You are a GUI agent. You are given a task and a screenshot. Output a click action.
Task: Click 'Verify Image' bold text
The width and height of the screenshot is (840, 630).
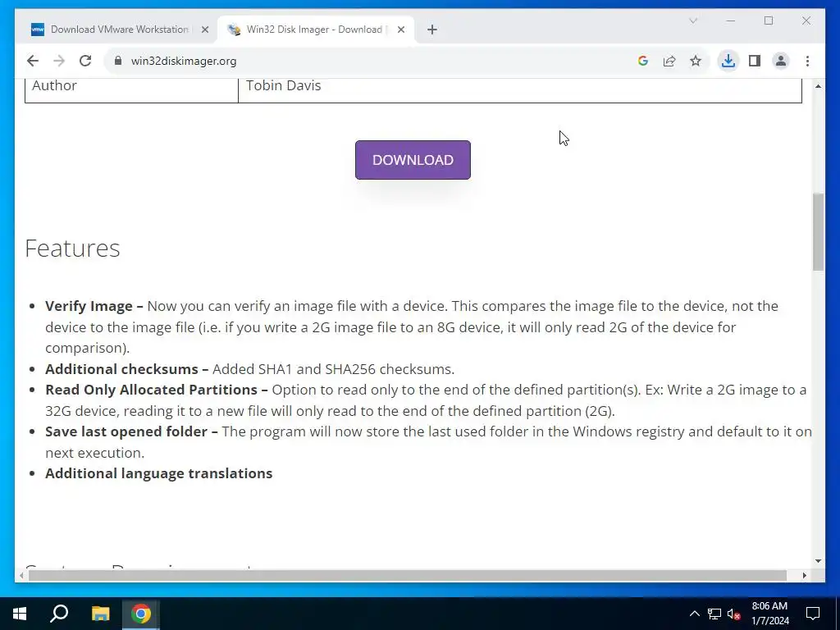pos(89,306)
